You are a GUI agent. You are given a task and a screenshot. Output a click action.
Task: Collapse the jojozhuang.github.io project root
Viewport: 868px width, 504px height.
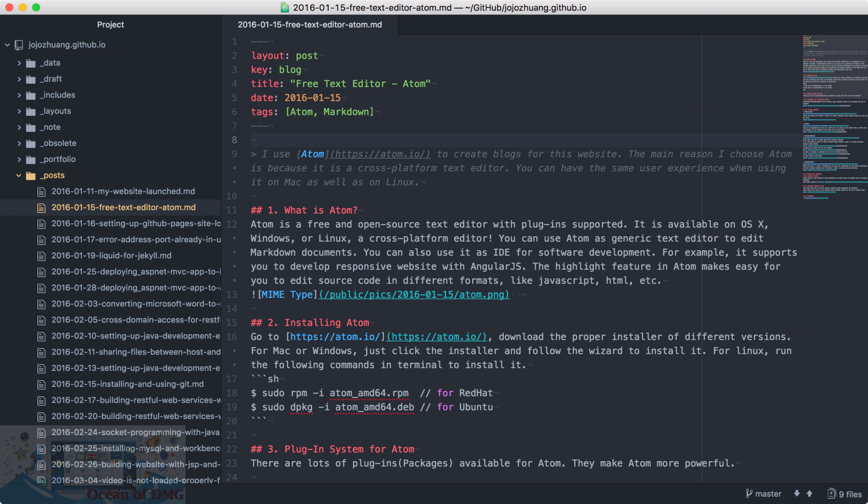click(x=7, y=45)
